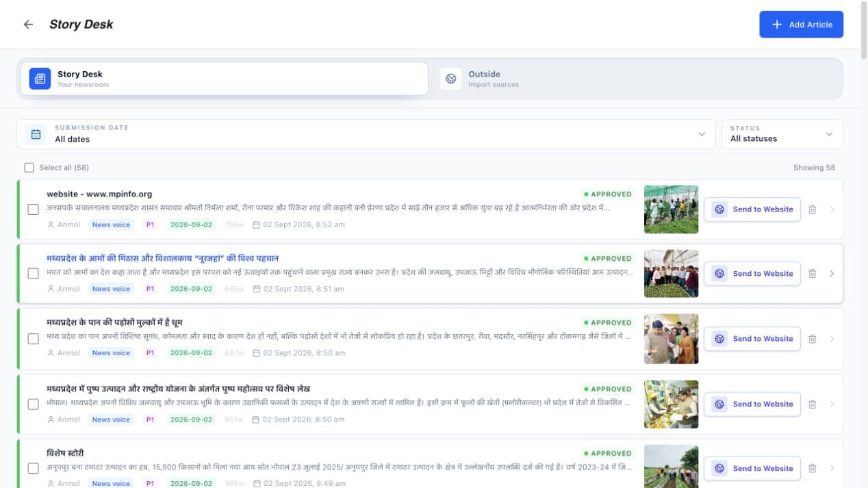This screenshot has width=868, height=488.
Task: Open the calendar icon for Submission Date
Action: 36,133
